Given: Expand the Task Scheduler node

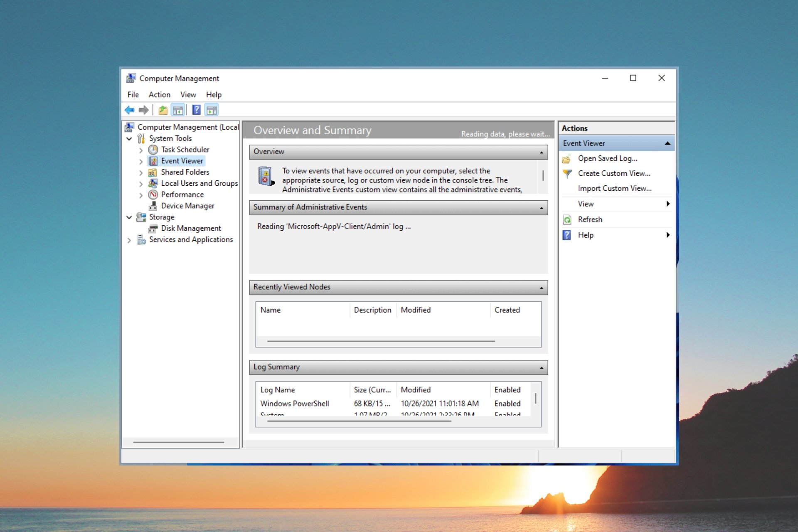Looking at the screenshot, I should click(x=141, y=150).
